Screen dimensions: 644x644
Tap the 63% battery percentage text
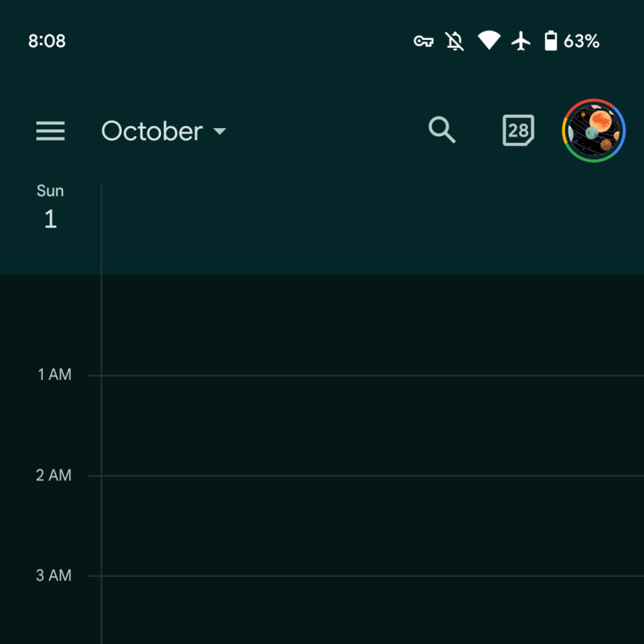tap(581, 41)
